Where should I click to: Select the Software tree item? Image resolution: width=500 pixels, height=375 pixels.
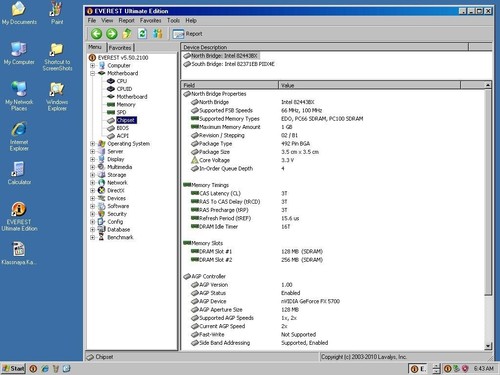118,206
